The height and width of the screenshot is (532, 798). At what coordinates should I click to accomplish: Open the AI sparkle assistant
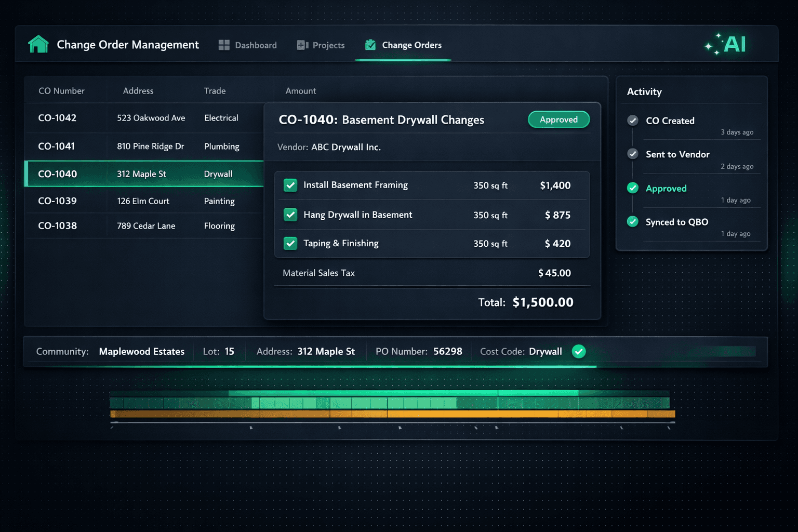pyautogui.click(x=726, y=44)
